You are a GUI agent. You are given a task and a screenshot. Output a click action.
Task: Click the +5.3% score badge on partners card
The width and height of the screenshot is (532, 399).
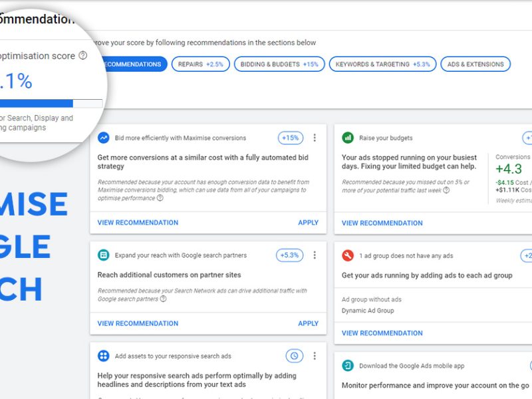[289, 255]
